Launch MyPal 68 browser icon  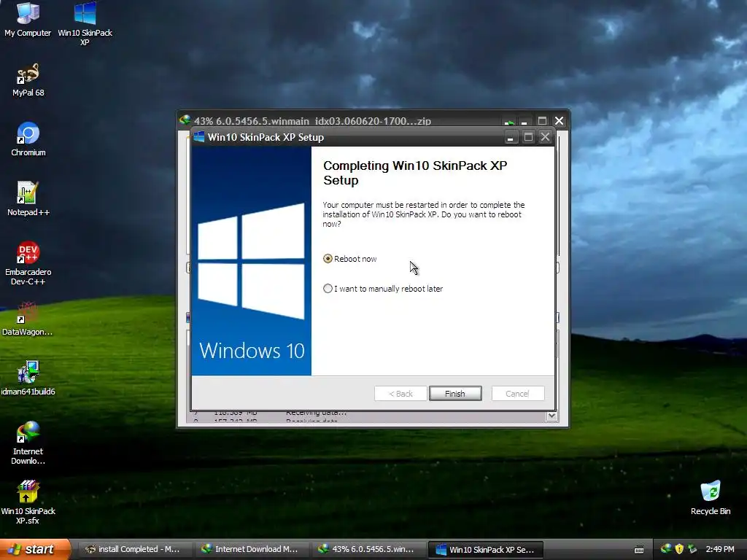point(28,80)
